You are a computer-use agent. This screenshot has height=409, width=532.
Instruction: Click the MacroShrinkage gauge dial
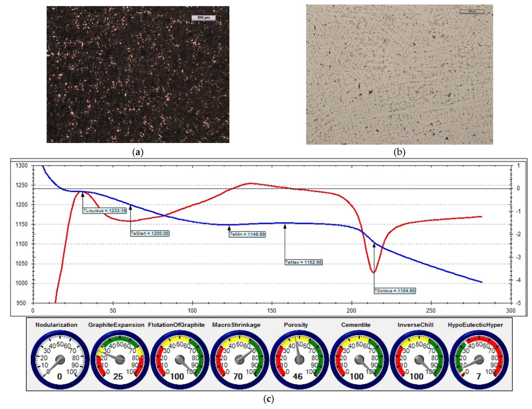click(239, 360)
